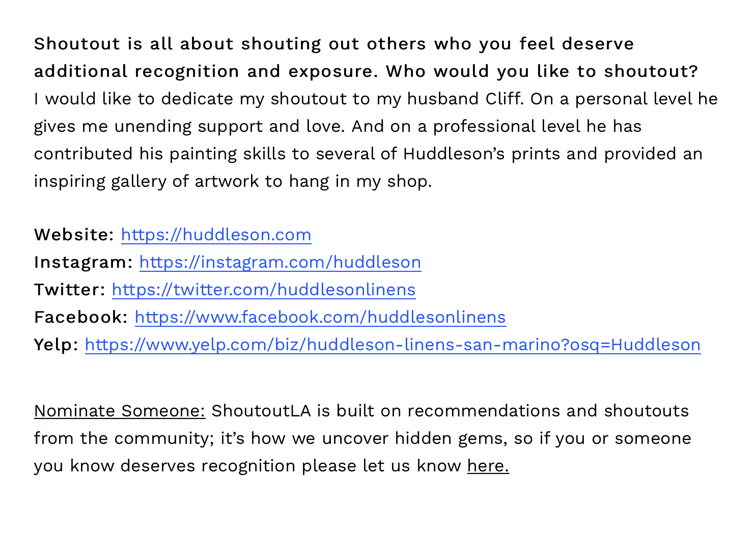This screenshot has width=756, height=535.
Task: Click the bold "Twitter:" label
Action: [70, 290]
